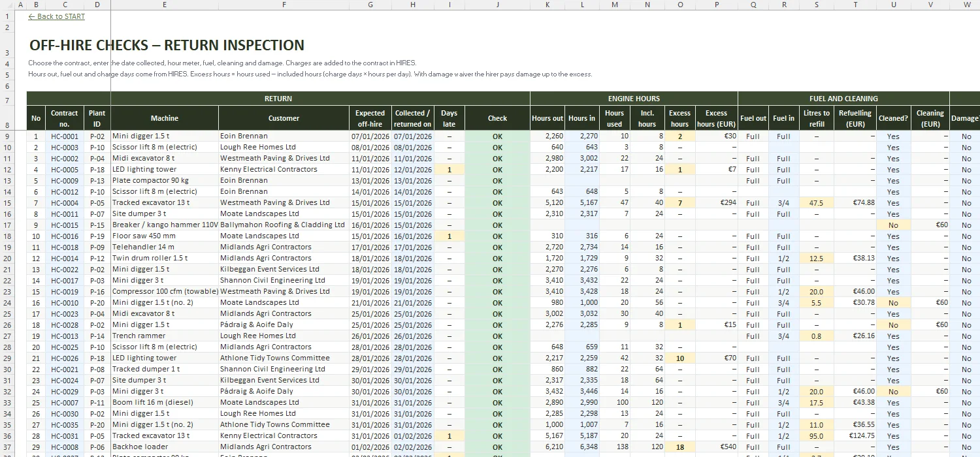The width and height of the screenshot is (980, 457).
Task: Click the Collected / returned on heading
Action: tap(413, 118)
